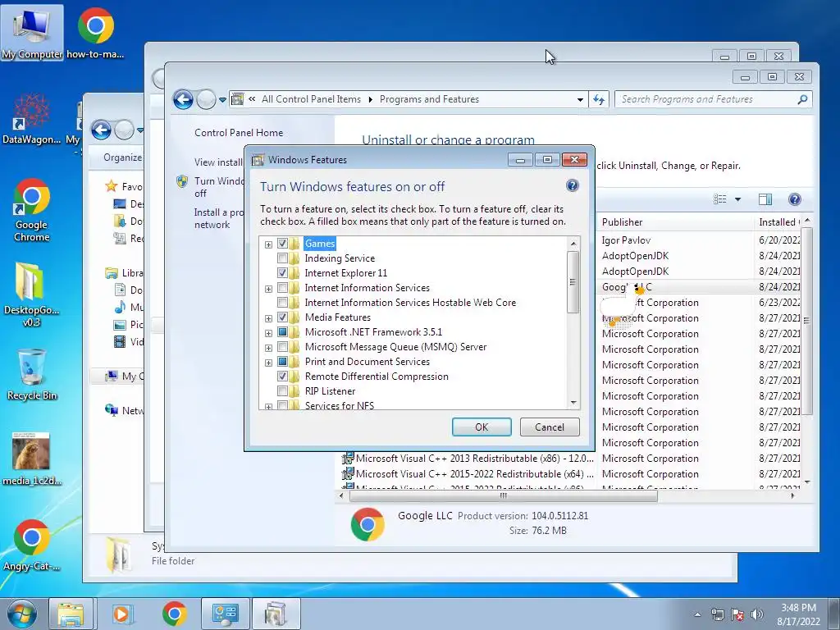
Task: Toggle Microsoft .NET Framework 3.5.1 checkbox
Action: (x=282, y=332)
